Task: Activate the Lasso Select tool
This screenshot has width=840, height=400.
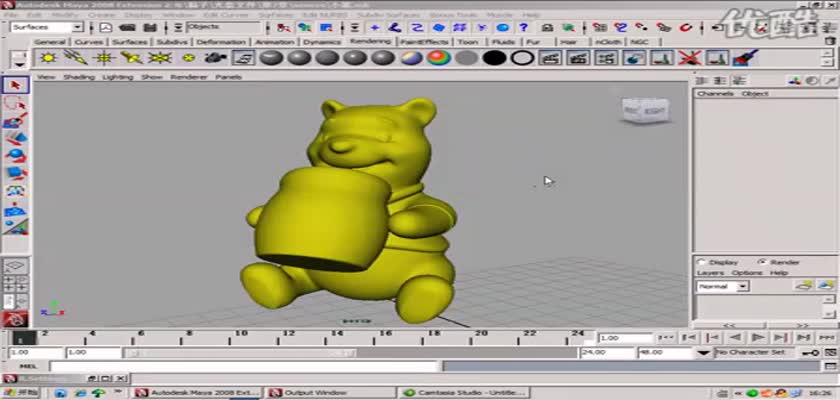Action: coord(15,103)
